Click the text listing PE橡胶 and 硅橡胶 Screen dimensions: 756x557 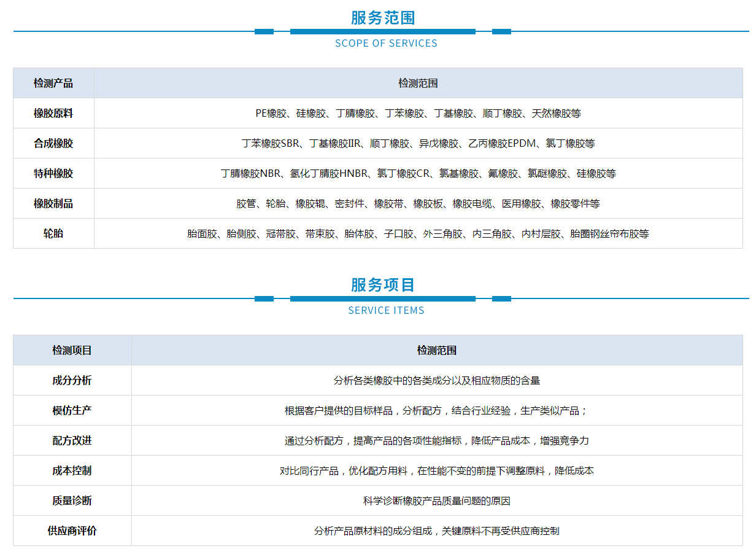[x=418, y=113]
